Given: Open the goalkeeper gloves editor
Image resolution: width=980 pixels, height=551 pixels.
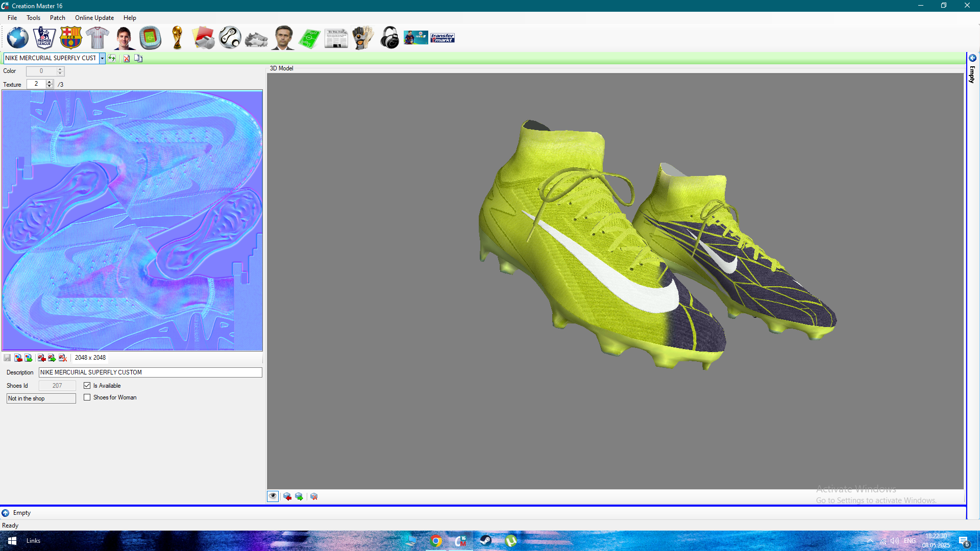Looking at the screenshot, I should click(x=362, y=38).
